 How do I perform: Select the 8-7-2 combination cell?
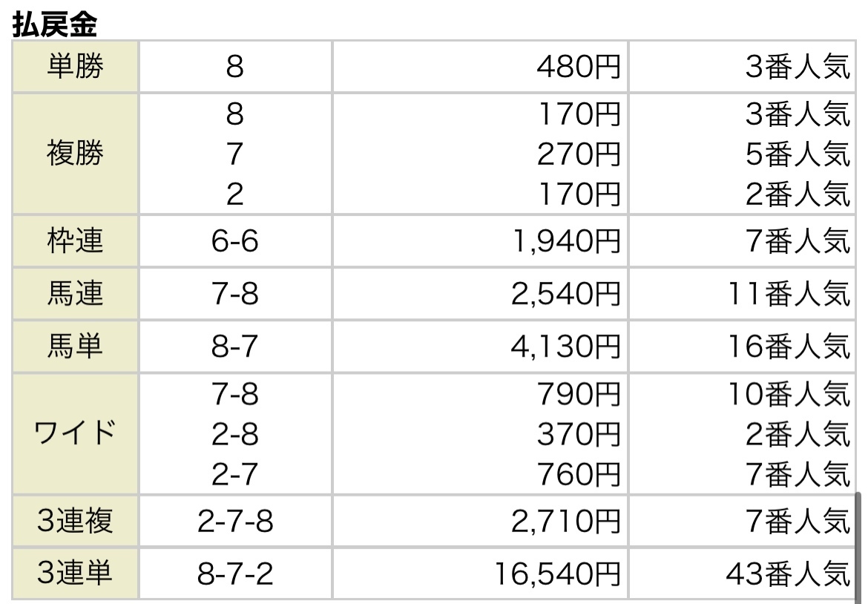point(235,574)
